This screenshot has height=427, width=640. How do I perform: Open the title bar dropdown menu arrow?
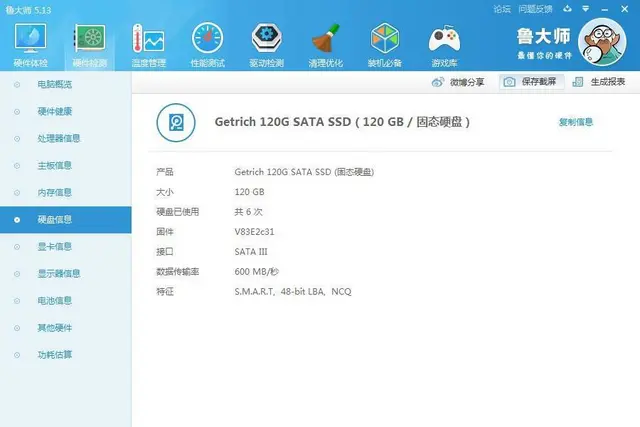[586, 9]
